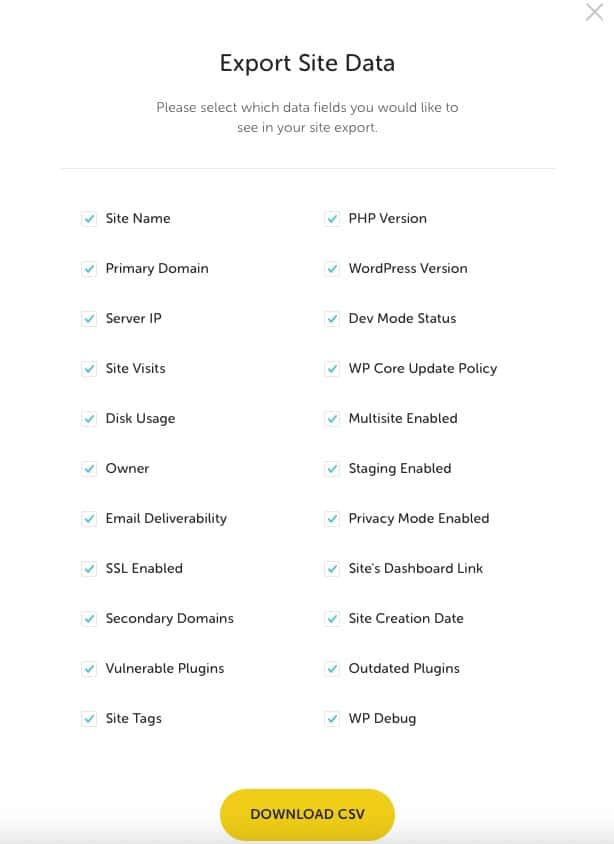This screenshot has width=614, height=844.
Task: Toggle the Staging Enabled option
Action: tap(332, 468)
